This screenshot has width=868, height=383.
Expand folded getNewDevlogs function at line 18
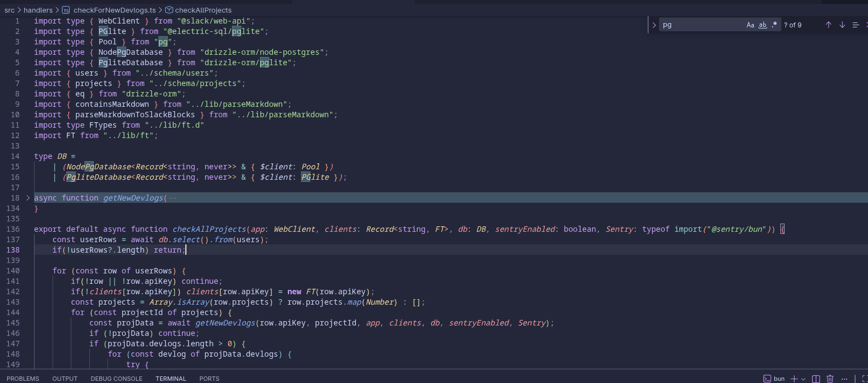(x=28, y=198)
